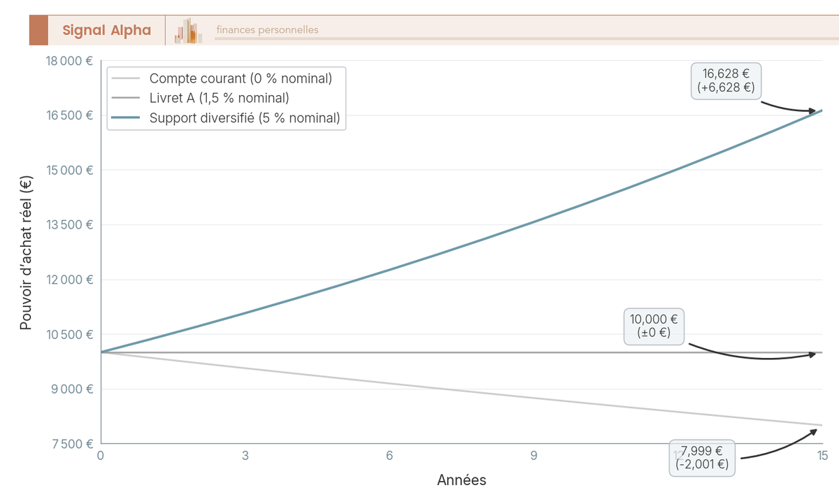This screenshot has width=839, height=504.
Task: Click the Signal Alpha brand title
Action: [106, 30]
